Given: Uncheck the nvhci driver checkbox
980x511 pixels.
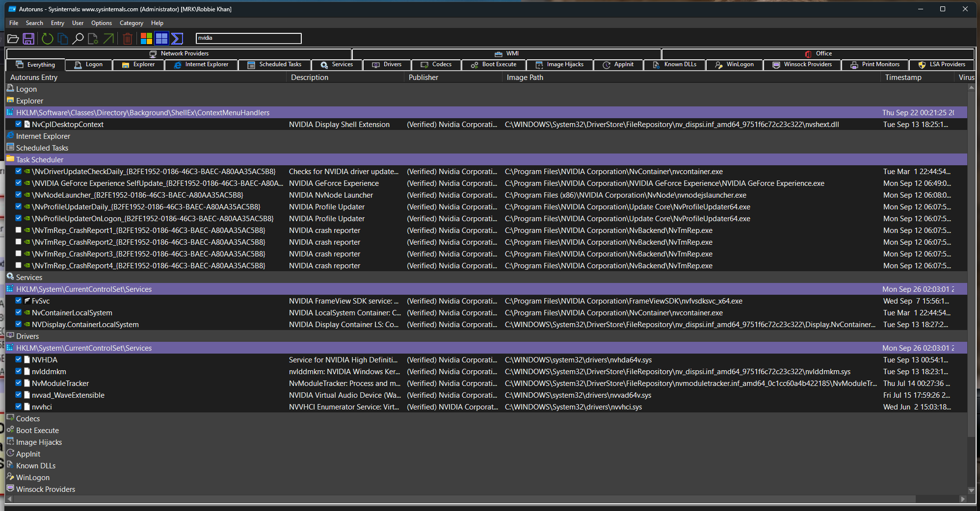Looking at the screenshot, I should coord(18,407).
